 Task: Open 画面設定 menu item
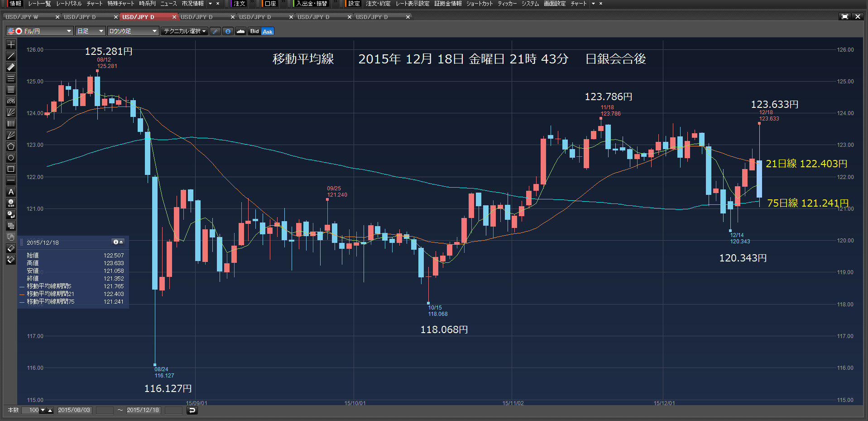pyautogui.click(x=555, y=4)
